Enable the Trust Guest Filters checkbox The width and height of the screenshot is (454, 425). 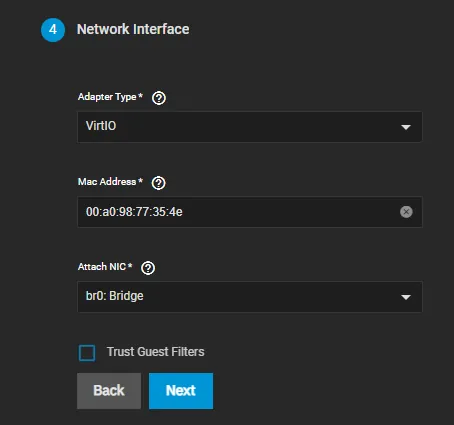(87, 353)
